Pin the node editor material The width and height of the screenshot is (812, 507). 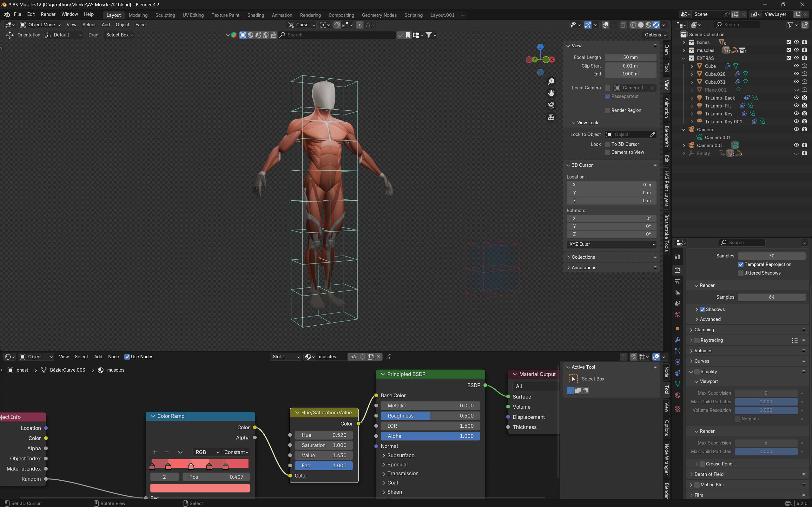click(x=389, y=357)
